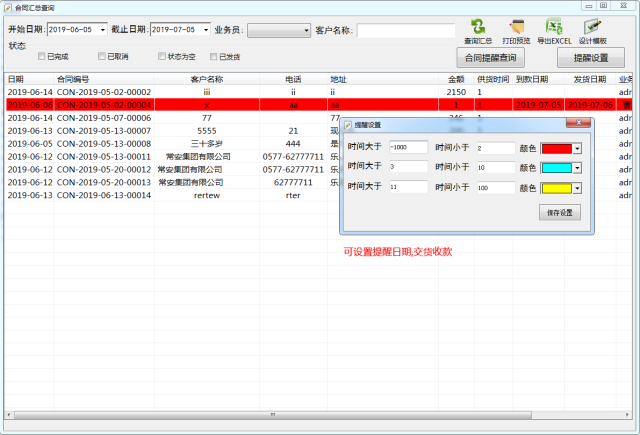Open the 业务员 salesperson dropdown
Image resolution: width=640 pixels, height=435 pixels.
pyautogui.click(x=305, y=31)
